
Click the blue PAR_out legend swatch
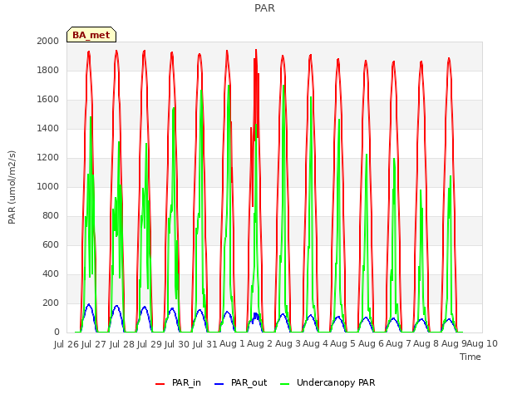tap(219, 384)
